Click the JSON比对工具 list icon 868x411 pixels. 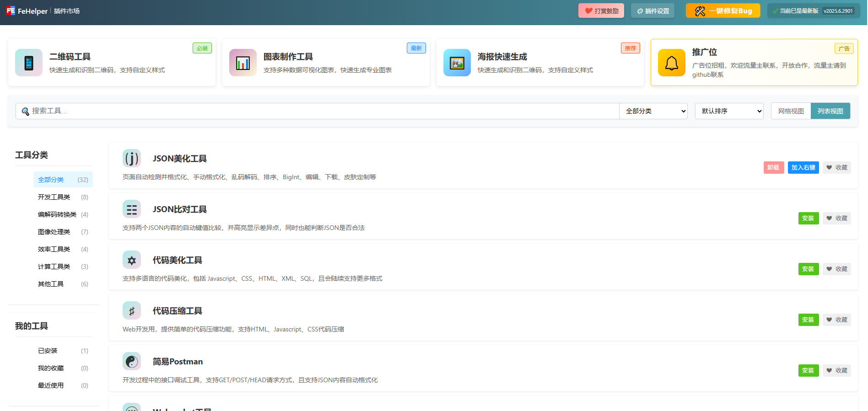[x=132, y=209]
